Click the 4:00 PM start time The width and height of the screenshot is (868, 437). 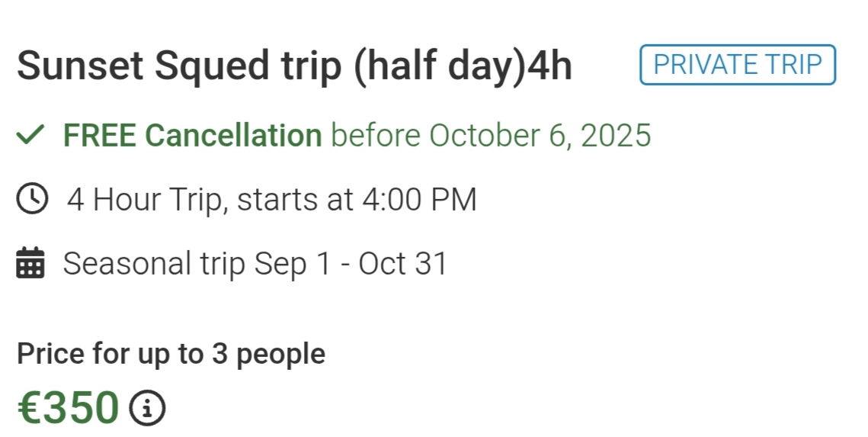click(x=419, y=200)
